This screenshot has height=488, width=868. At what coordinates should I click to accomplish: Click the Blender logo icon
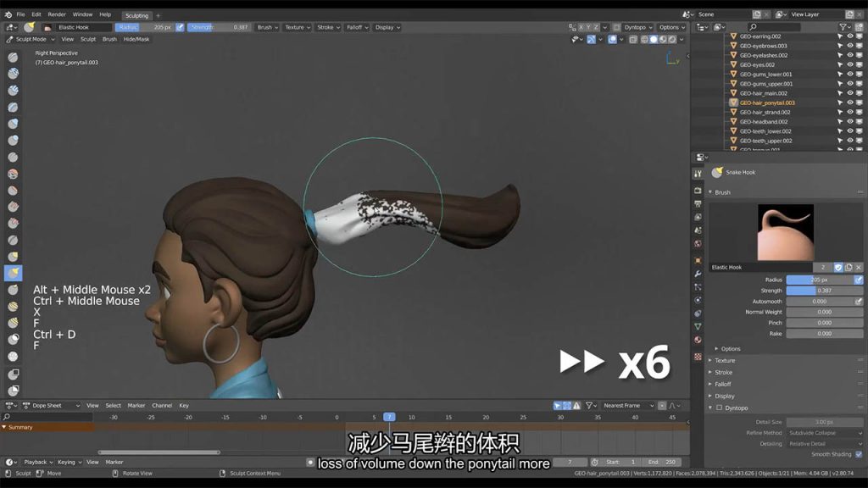(x=8, y=14)
